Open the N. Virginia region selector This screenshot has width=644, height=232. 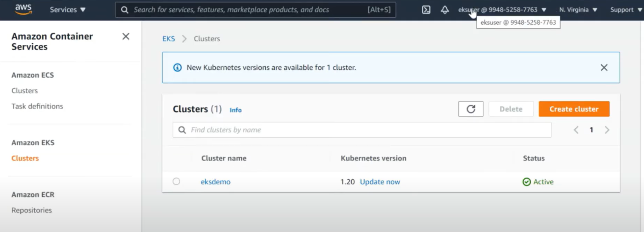pyautogui.click(x=578, y=10)
